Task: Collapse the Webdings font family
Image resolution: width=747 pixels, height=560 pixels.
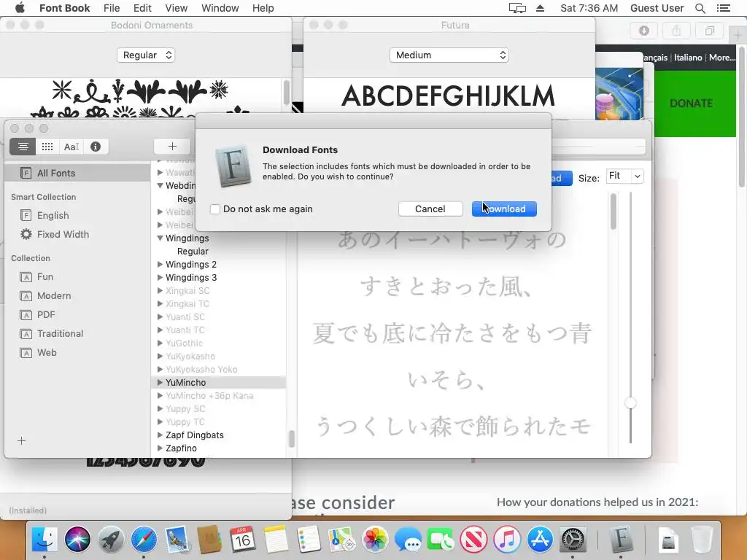Action: click(160, 186)
